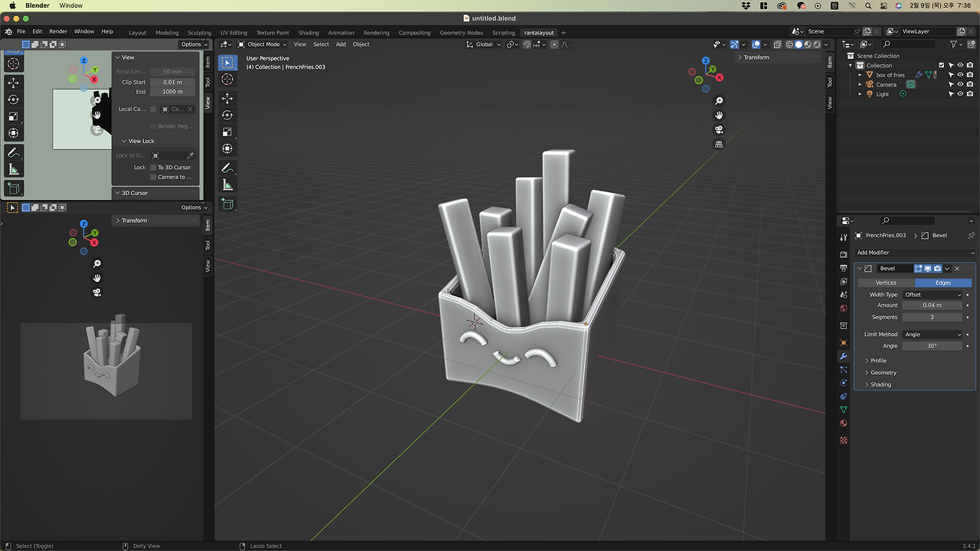980x551 pixels.
Task: Select the Move tool in top-left viewport
Action: click(14, 83)
